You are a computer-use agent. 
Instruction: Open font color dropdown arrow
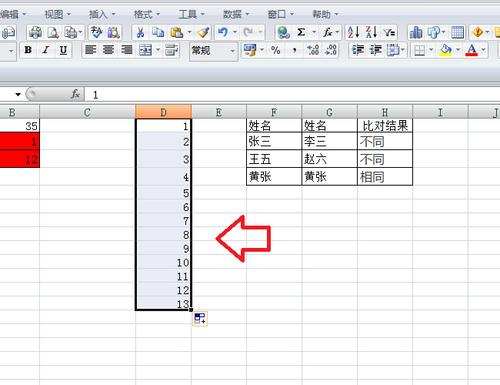[x=483, y=50]
